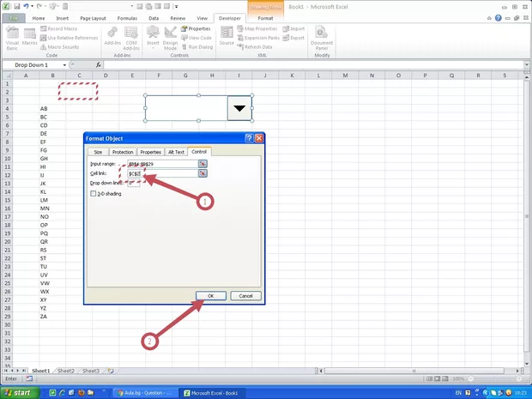Switch to Page Layout view button

tap(437, 378)
